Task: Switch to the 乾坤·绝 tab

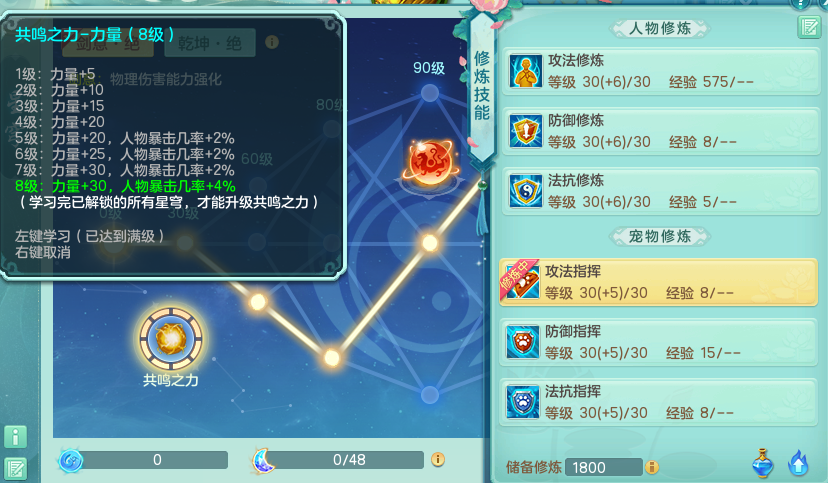Action: pyautogui.click(x=210, y=43)
